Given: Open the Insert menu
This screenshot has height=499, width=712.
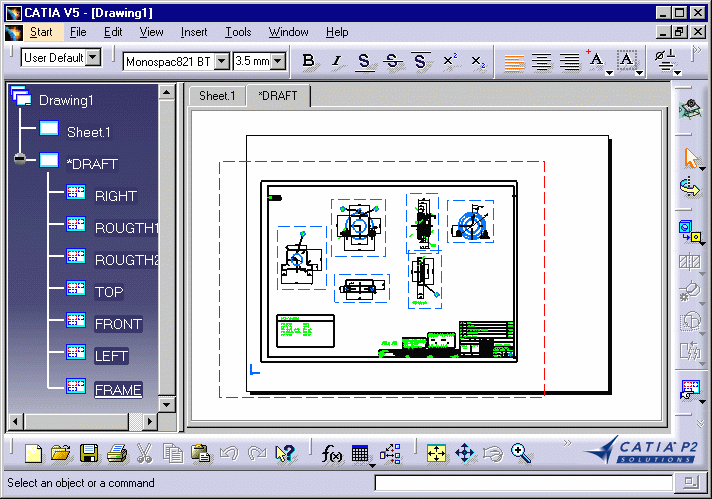Looking at the screenshot, I should (x=194, y=32).
